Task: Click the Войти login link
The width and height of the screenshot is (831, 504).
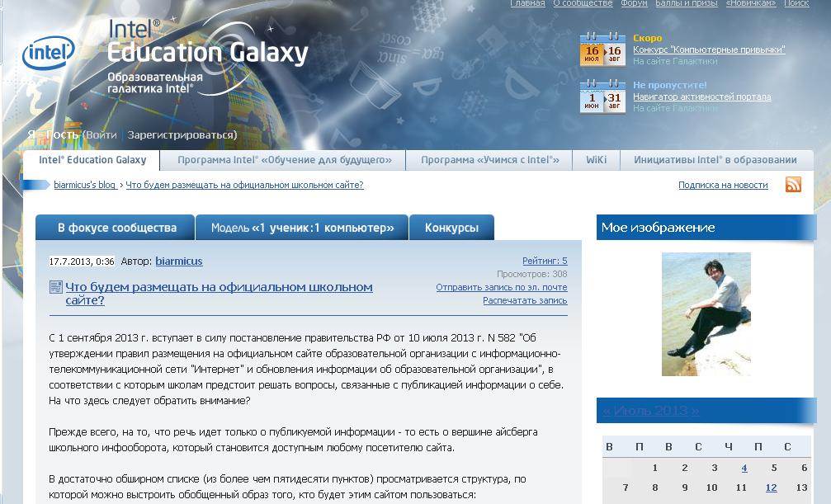Action: [102, 134]
